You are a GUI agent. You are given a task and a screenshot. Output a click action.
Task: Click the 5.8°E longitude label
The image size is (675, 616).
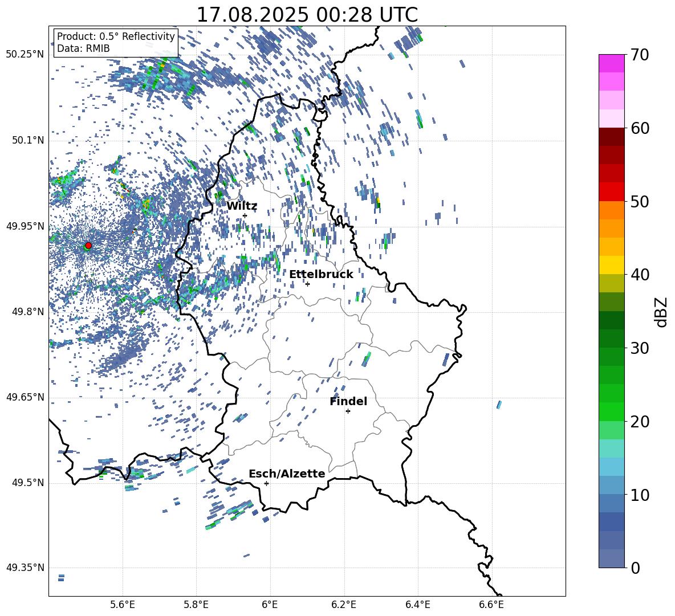click(x=196, y=605)
